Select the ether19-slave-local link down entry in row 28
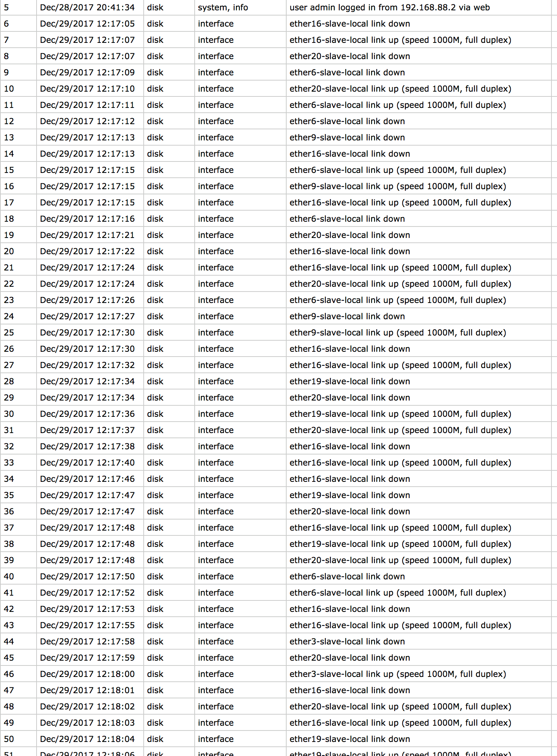Image resolution: width=557 pixels, height=756 pixels. tap(350, 381)
